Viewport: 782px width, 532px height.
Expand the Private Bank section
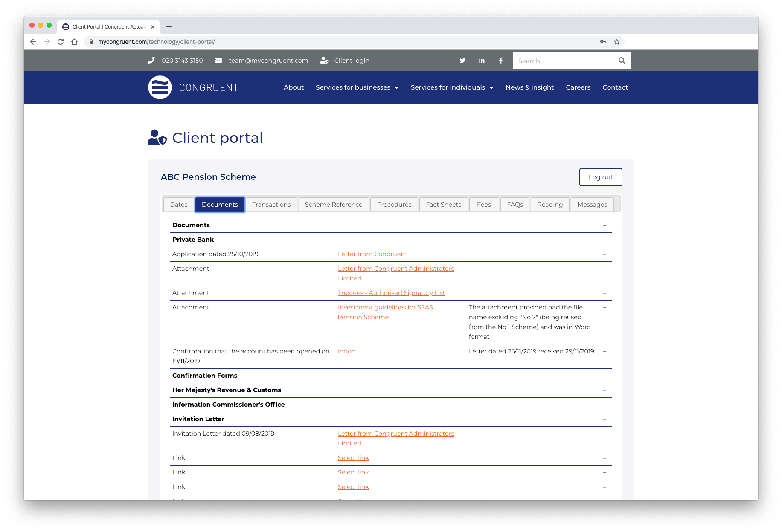click(x=605, y=240)
